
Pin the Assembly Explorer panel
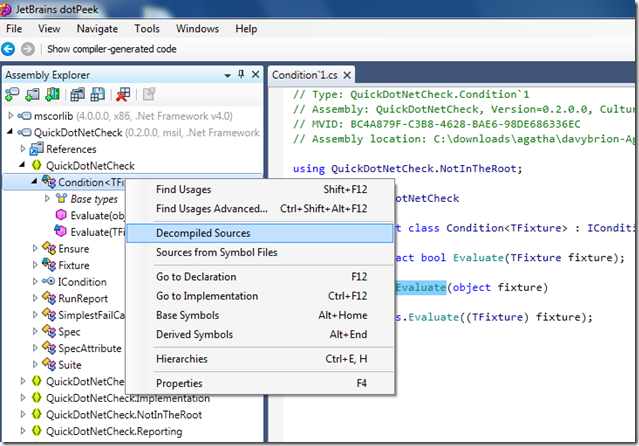tap(241, 75)
